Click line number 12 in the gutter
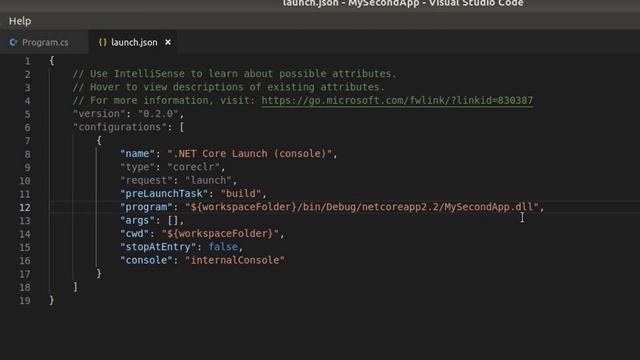Viewport: 640px width, 360px height. (x=24, y=207)
